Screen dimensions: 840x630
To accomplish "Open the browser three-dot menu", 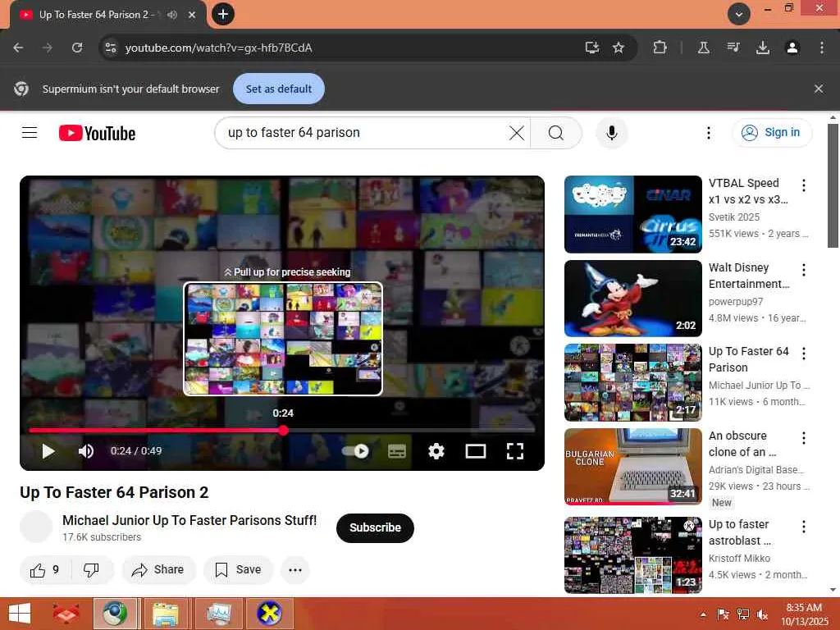I will (x=821, y=48).
